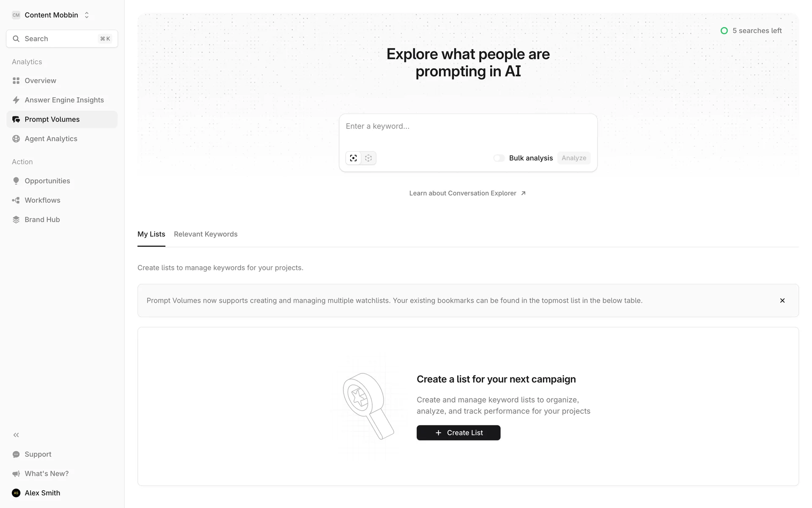This screenshot has height=508, width=812.
Task: Click the Overview grid icon
Action: [x=16, y=80]
